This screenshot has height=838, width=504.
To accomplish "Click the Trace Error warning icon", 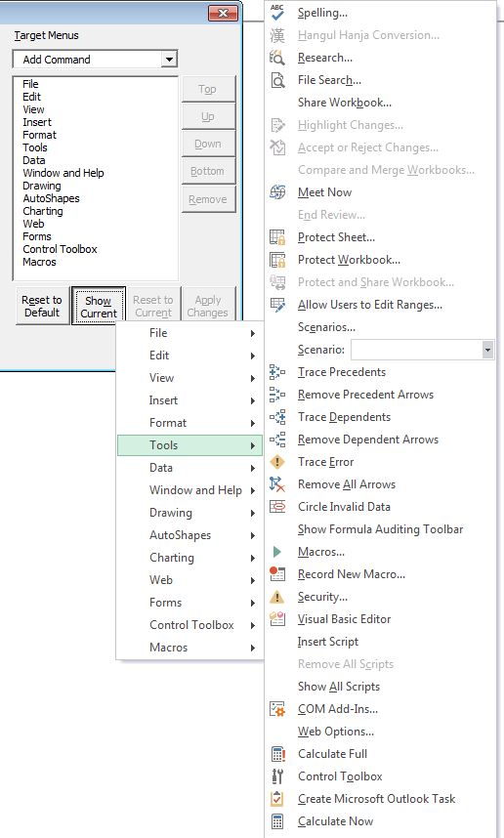I will click(277, 461).
